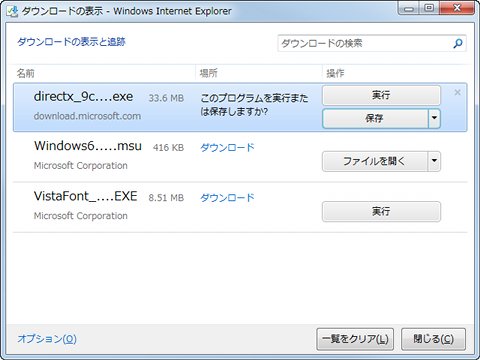
Task: Click the search magnifier icon
Action: (458, 43)
